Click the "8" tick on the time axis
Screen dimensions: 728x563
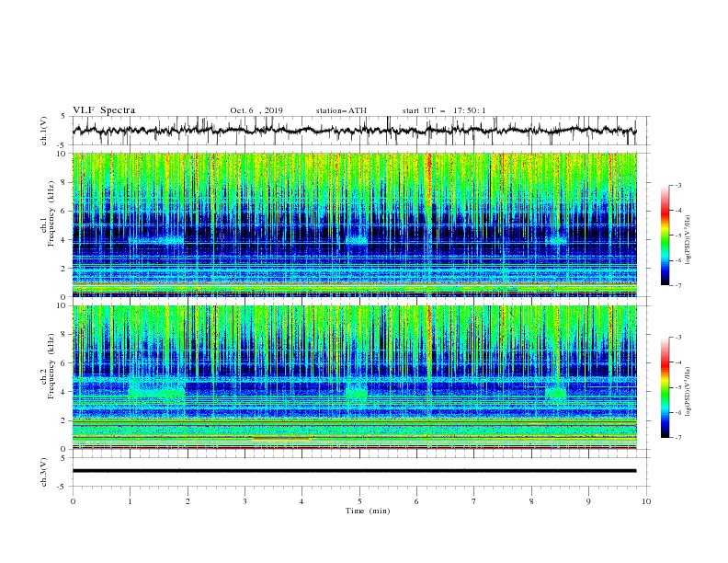(x=531, y=501)
